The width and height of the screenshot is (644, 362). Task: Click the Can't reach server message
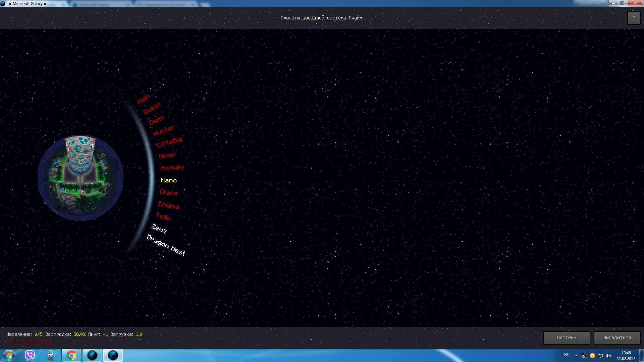(x=29, y=341)
